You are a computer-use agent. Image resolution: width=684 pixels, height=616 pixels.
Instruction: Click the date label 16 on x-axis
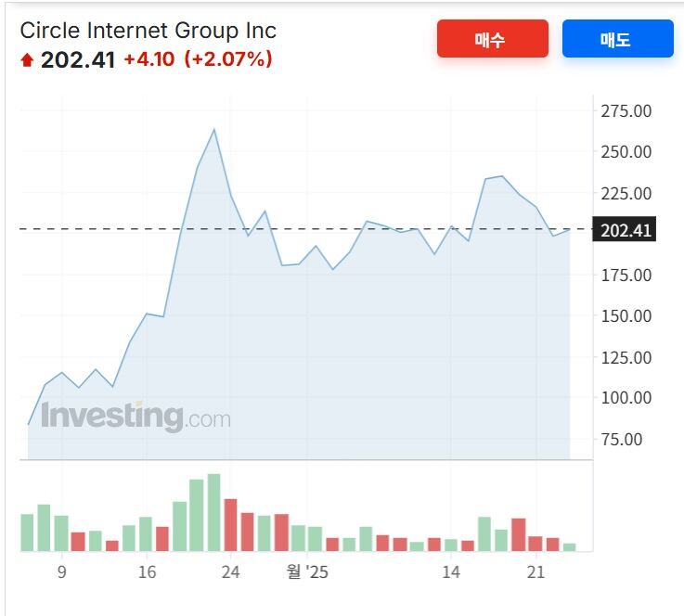(x=147, y=572)
